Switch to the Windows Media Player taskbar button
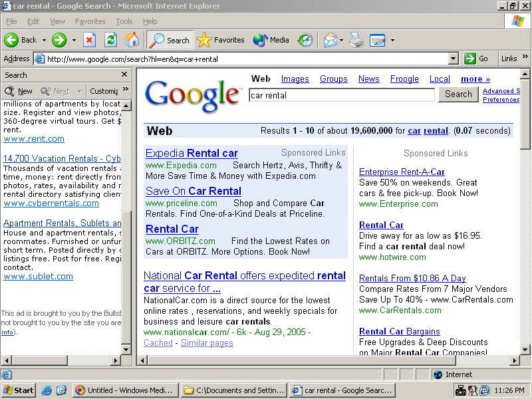 [124, 390]
